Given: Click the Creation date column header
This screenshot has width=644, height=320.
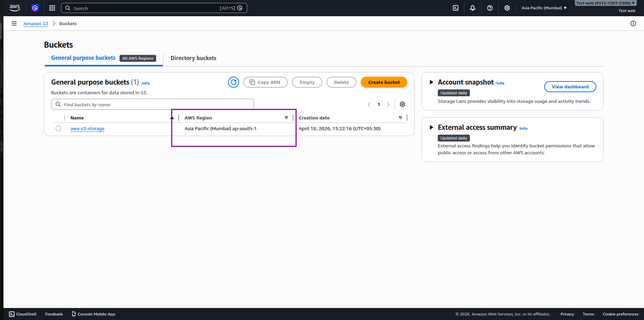Looking at the screenshot, I should [x=314, y=118].
